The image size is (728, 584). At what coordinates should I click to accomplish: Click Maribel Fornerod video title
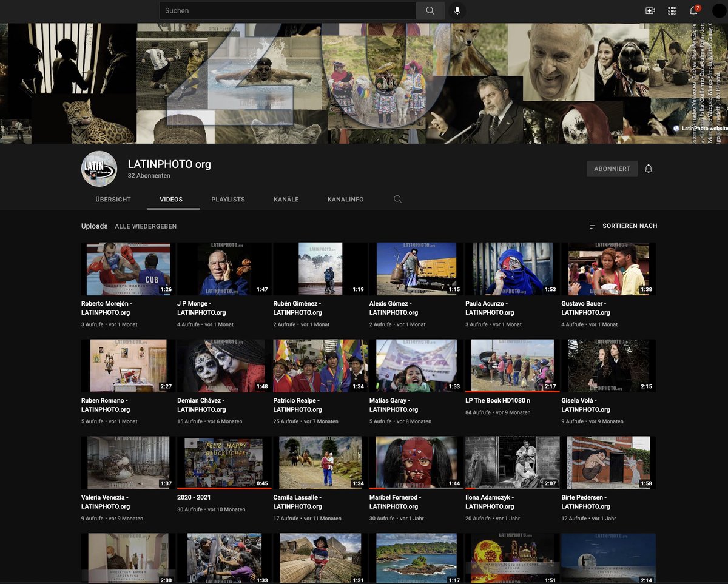(395, 502)
